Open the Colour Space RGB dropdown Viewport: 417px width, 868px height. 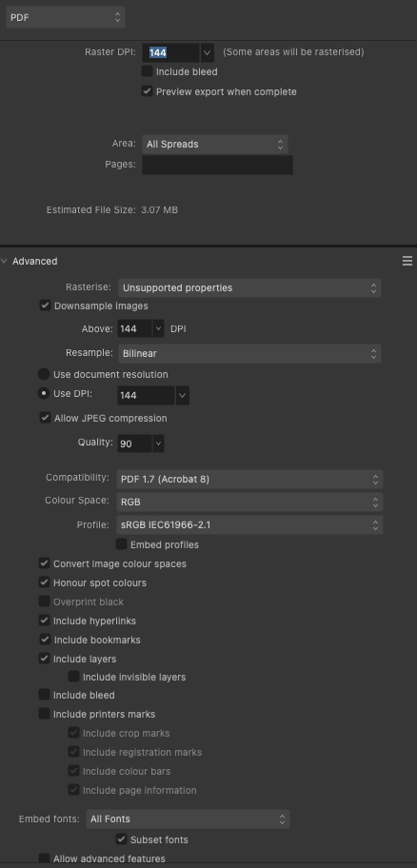coord(249,503)
